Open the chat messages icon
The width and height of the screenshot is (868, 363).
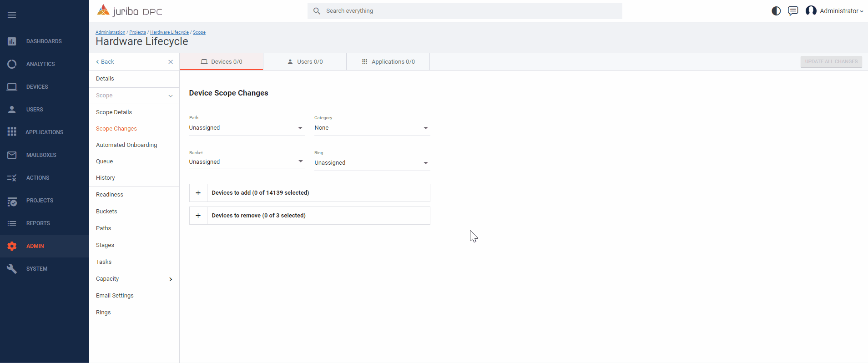click(793, 11)
